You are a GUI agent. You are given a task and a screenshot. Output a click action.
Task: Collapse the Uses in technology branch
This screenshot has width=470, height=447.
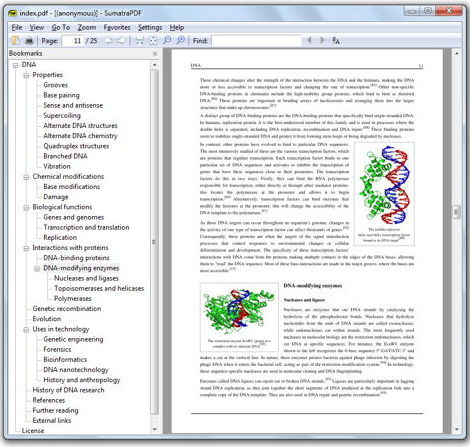click(x=26, y=330)
